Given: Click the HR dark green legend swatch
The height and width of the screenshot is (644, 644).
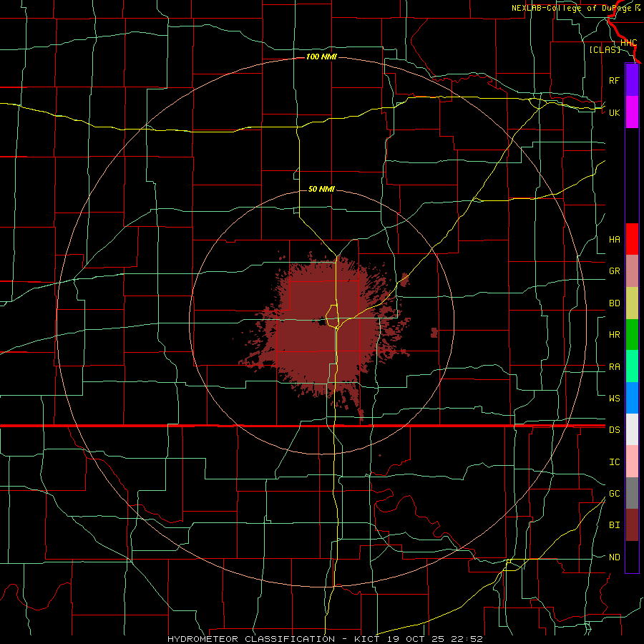Looking at the screenshot, I should pyautogui.click(x=632, y=335).
